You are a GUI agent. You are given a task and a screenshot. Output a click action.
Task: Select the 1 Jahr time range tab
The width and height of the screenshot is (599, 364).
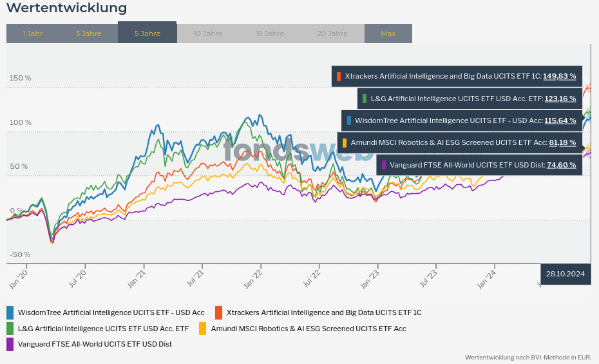(x=32, y=34)
